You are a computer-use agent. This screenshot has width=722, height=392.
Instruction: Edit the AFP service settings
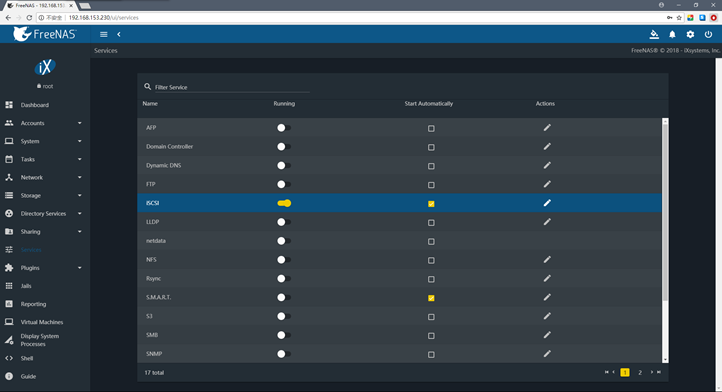coord(547,128)
